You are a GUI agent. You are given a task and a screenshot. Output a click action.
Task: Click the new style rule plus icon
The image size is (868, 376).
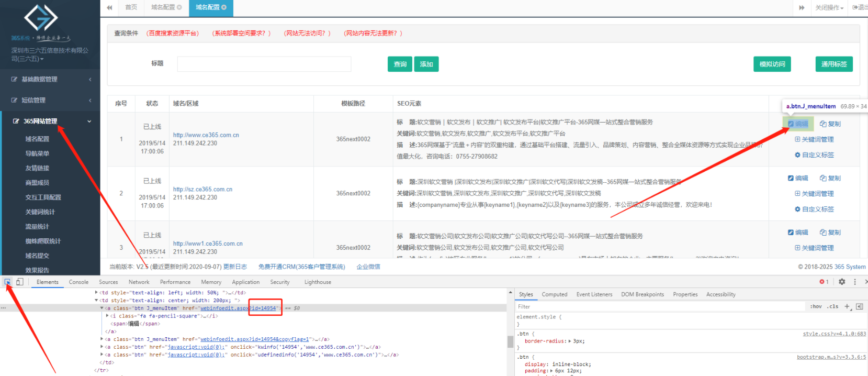847,306
